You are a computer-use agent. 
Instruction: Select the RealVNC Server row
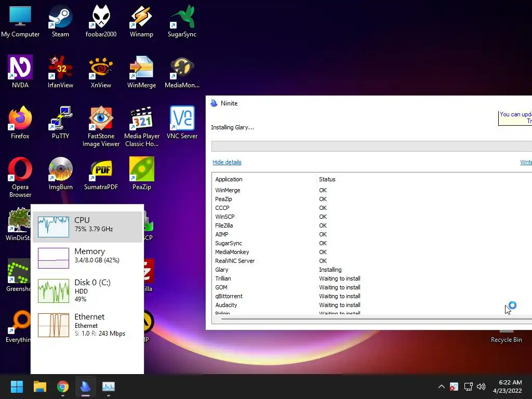pyautogui.click(x=372, y=261)
